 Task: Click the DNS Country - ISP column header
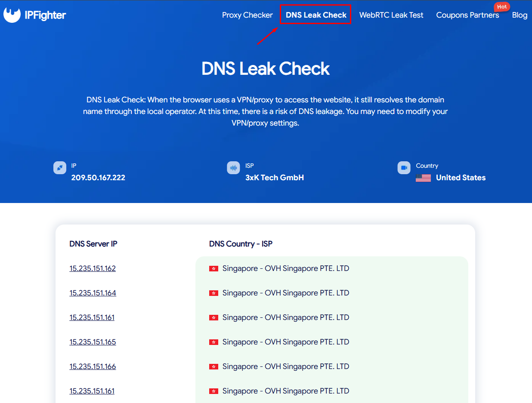click(241, 244)
